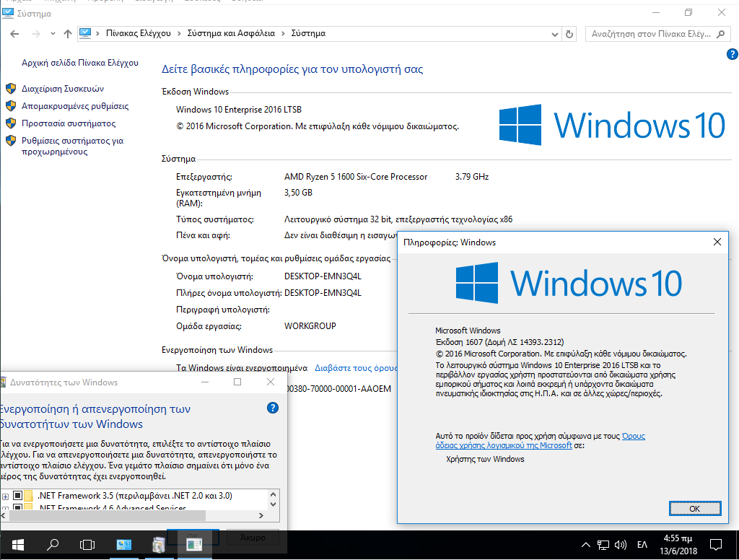The width and height of the screenshot is (739, 560).
Task: Change the input language ΕΛ
Action: [642, 546]
